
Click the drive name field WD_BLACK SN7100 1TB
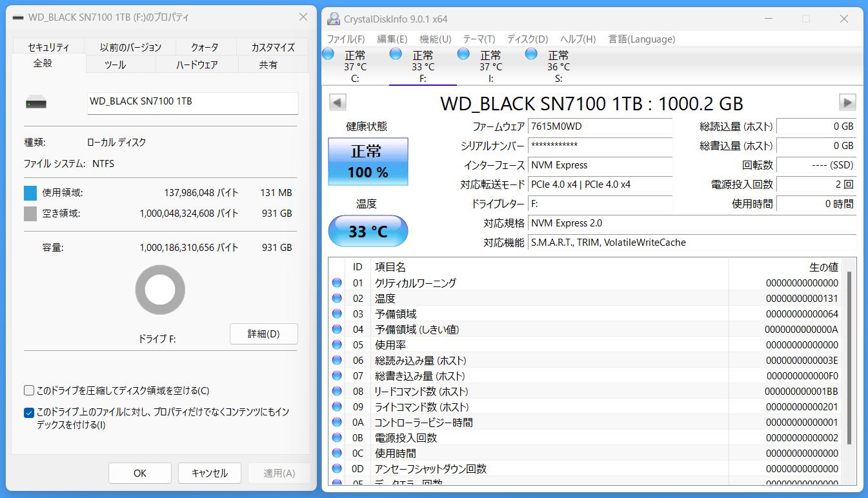(x=193, y=102)
